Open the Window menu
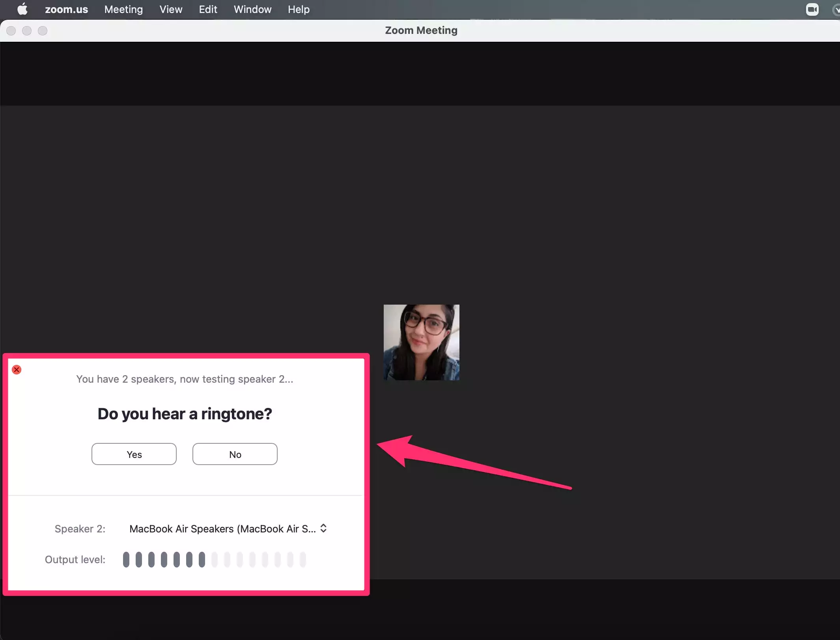 pos(252,9)
